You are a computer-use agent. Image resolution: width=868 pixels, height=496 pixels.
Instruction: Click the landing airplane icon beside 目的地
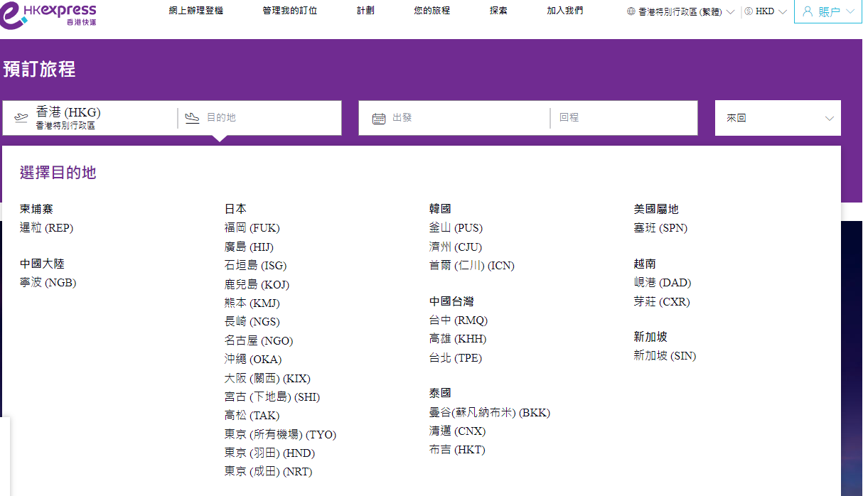coord(192,117)
